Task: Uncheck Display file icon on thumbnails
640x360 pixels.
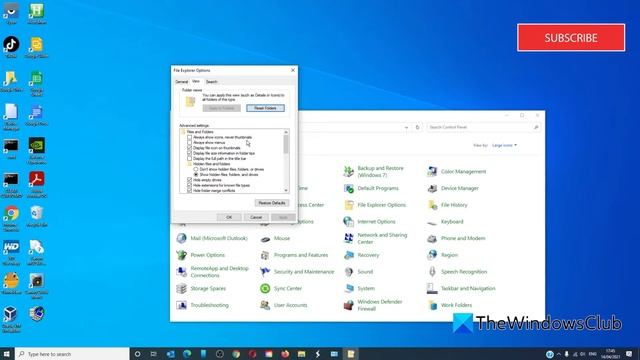Action: 189,148
